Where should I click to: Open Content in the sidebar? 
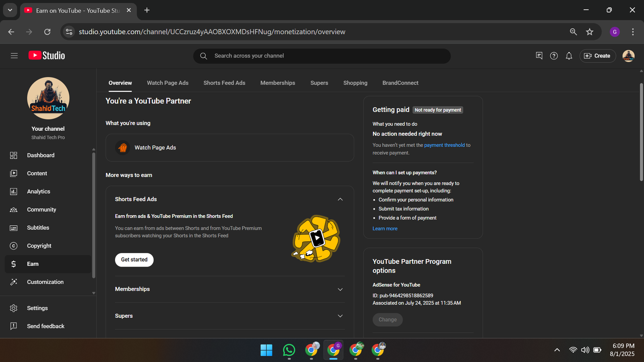coord(48,173)
